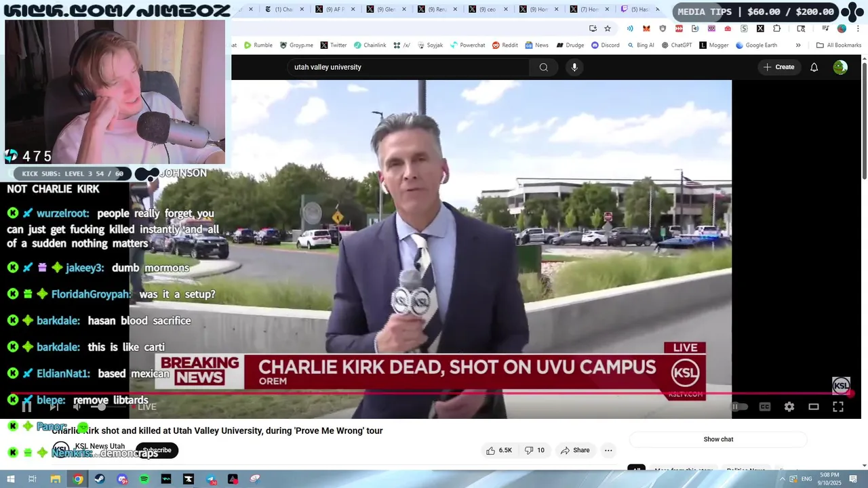Switch to the "(5) Has" Twitch tab

[640, 9]
